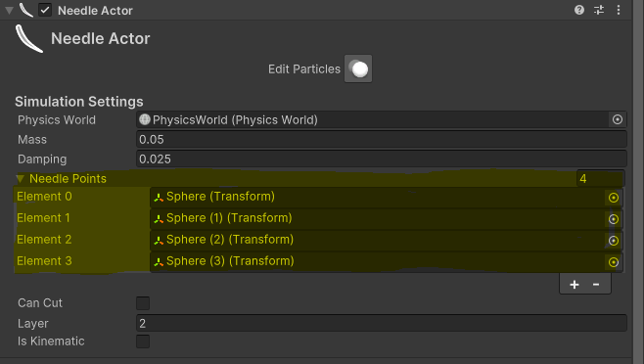Open object picker for Element 0
644x364 pixels.
(614, 198)
